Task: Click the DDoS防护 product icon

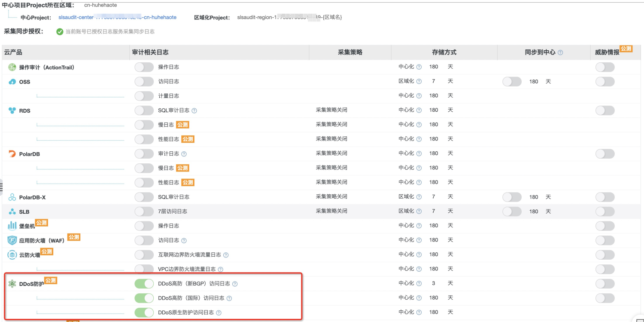Action: (x=12, y=283)
